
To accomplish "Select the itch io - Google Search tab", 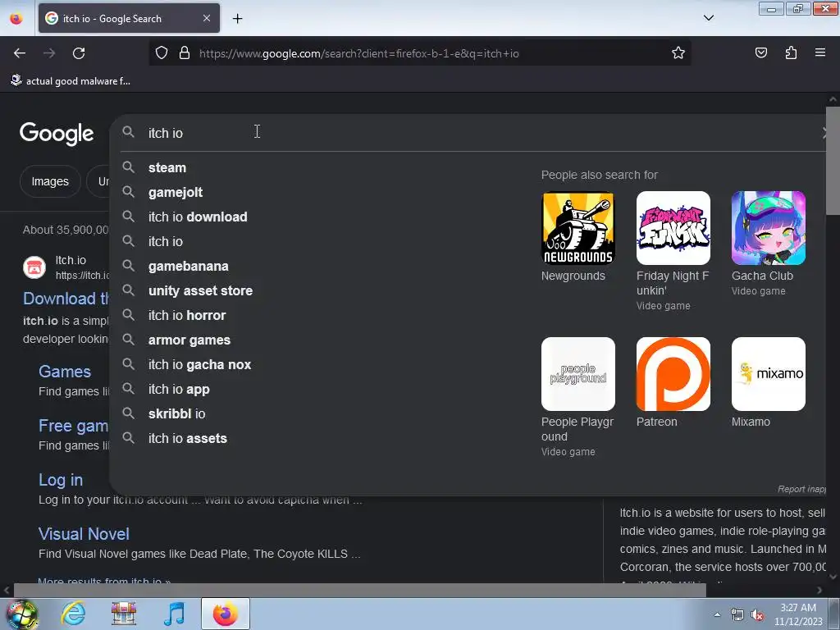I will (129, 18).
